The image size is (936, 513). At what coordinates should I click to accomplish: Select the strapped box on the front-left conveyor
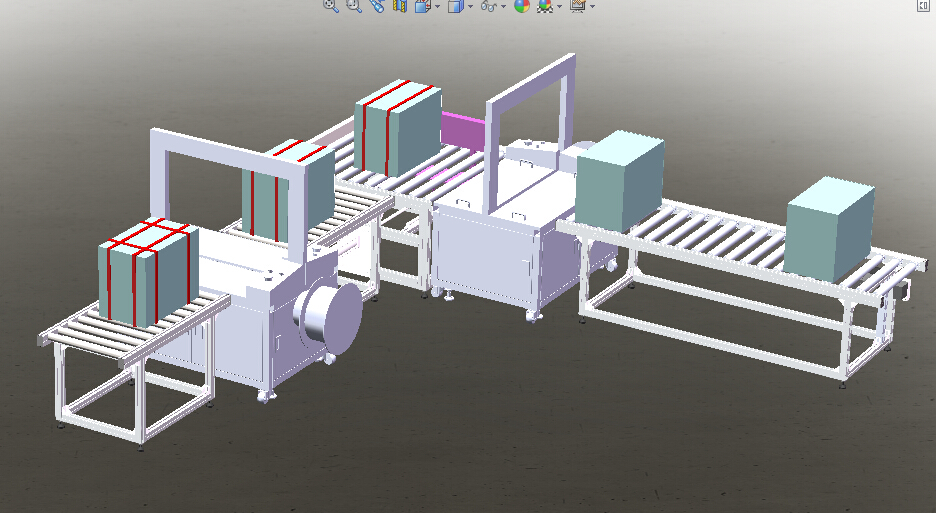point(148,272)
